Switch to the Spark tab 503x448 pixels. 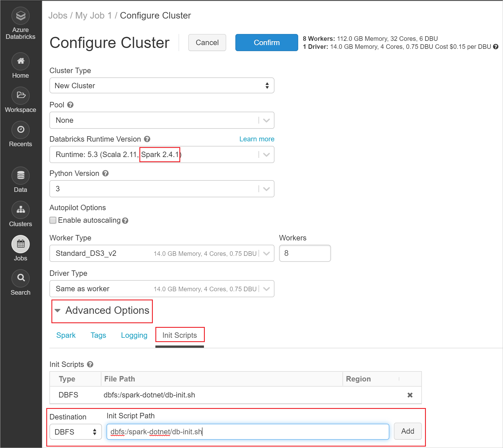[x=66, y=335]
